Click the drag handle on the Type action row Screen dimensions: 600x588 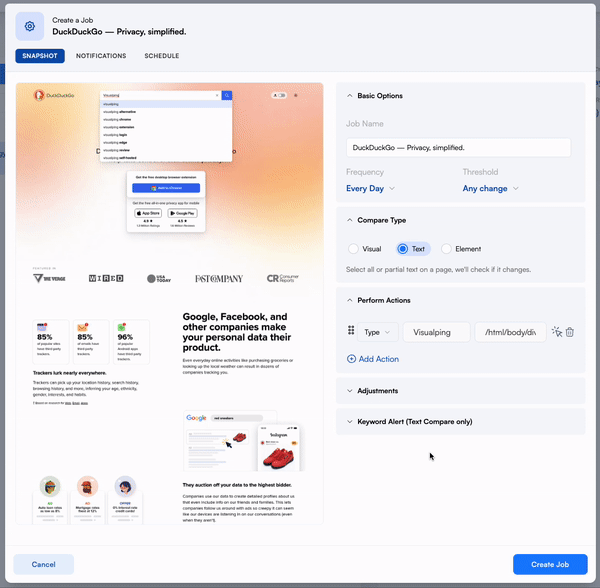pyautogui.click(x=351, y=331)
